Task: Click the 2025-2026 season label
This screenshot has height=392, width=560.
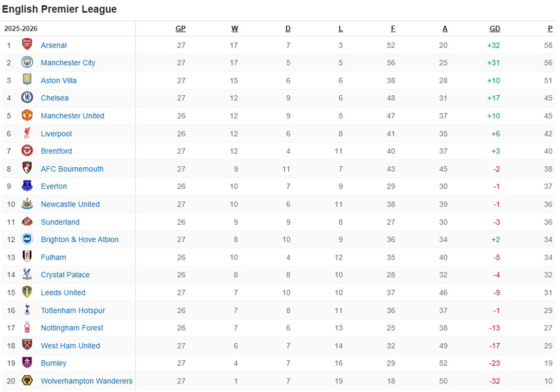Action: 21,29
